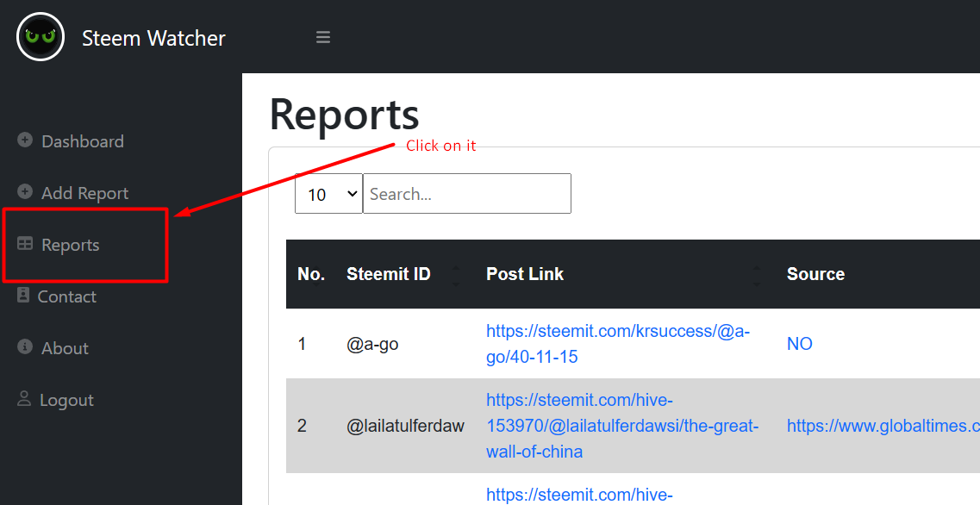Click the Add Report plus icon
The width and height of the screenshot is (980, 505).
coord(25,192)
